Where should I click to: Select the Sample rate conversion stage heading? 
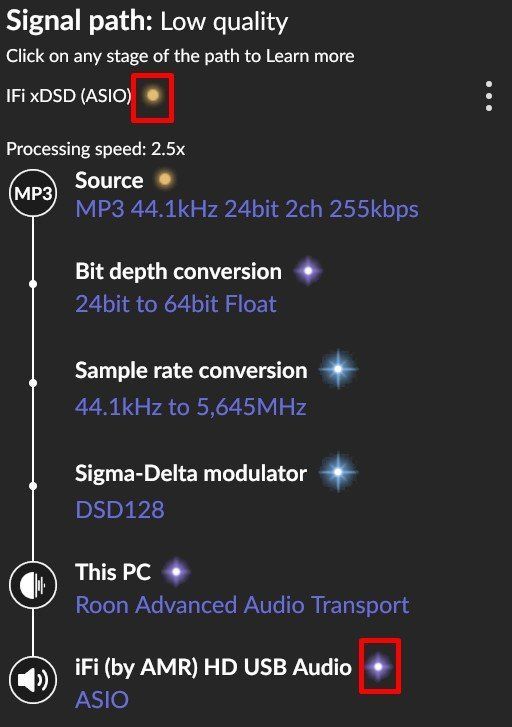[x=191, y=370]
